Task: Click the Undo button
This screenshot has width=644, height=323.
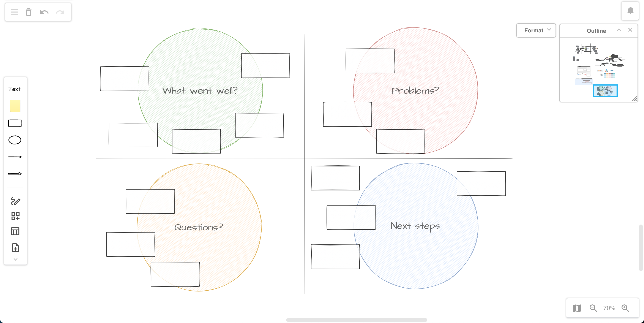Action: 44,12
